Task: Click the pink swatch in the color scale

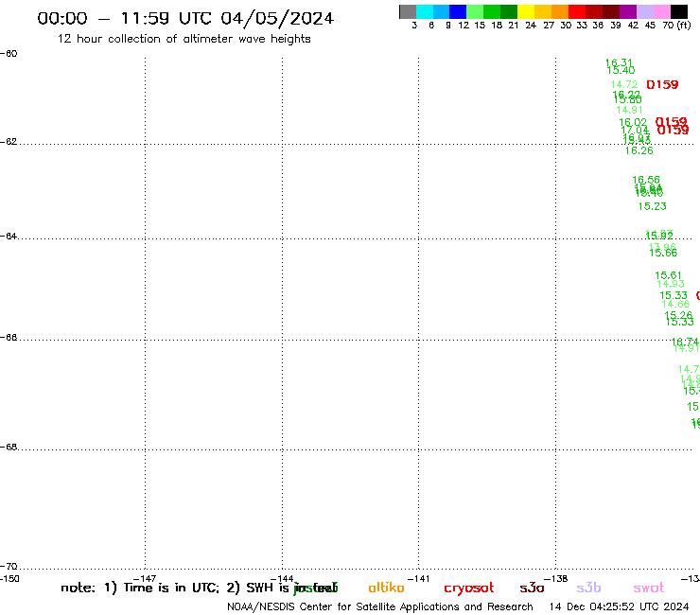Action: pos(662,11)
